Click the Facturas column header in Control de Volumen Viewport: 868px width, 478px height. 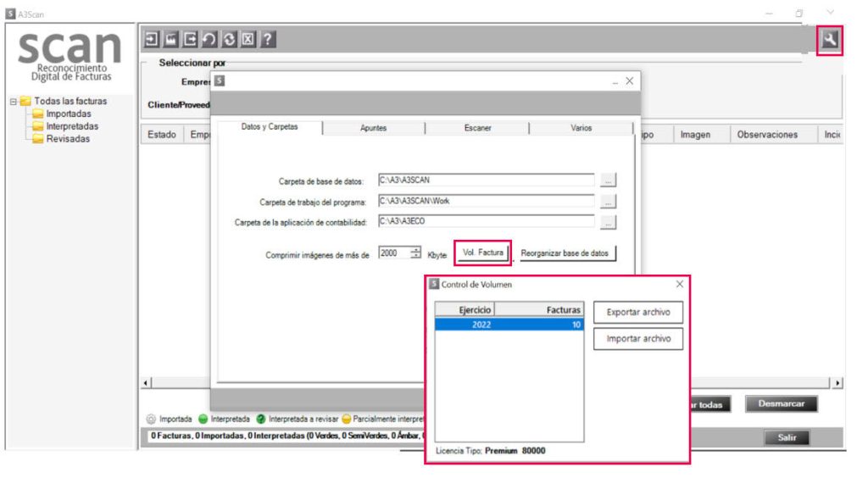(x=539, y=310)
